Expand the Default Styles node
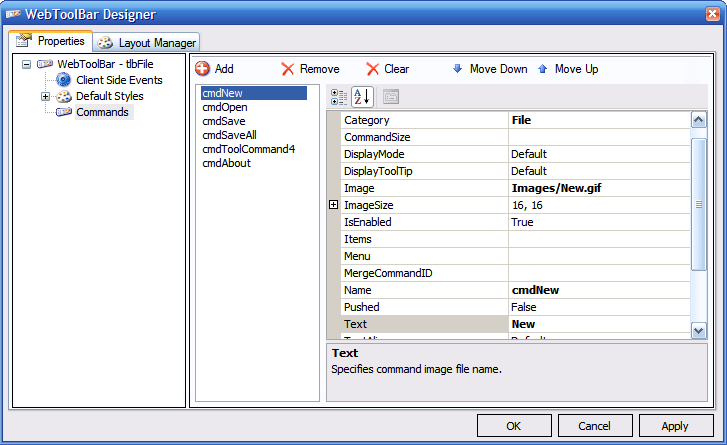Image resolution: width=727 pixels, height=445 pixels. (45, 96)
